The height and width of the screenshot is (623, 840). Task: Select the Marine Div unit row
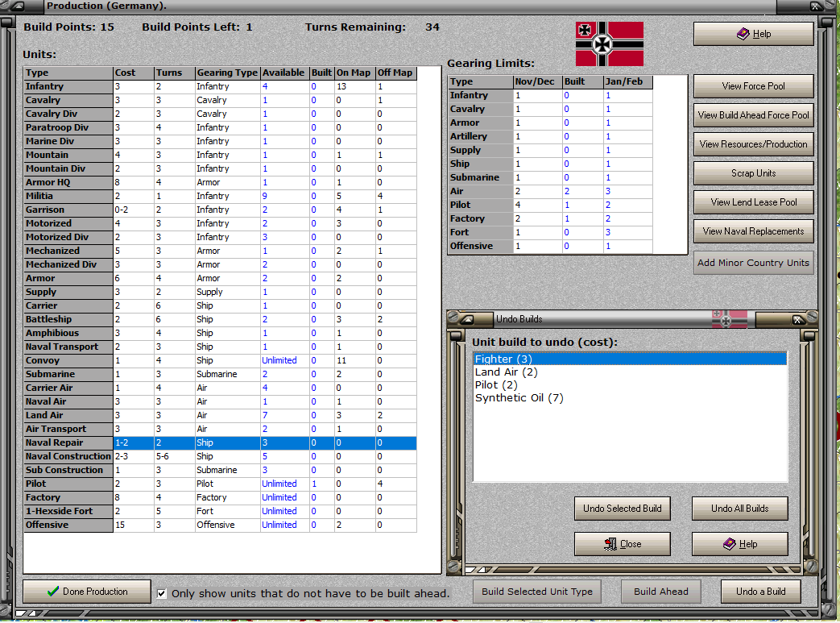[x=220, y=141]
